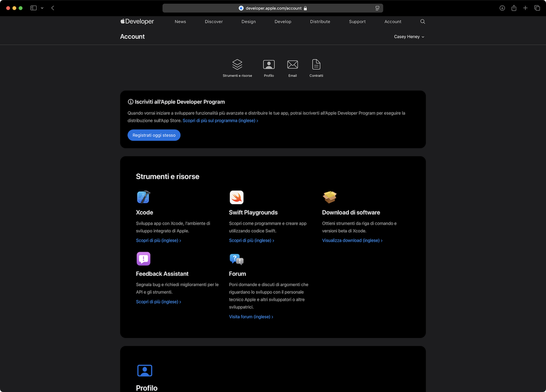Viewport: 546px width, 392px height.
Task: Select Distribute in the navigation bar
Action: (x=320, y=22)
